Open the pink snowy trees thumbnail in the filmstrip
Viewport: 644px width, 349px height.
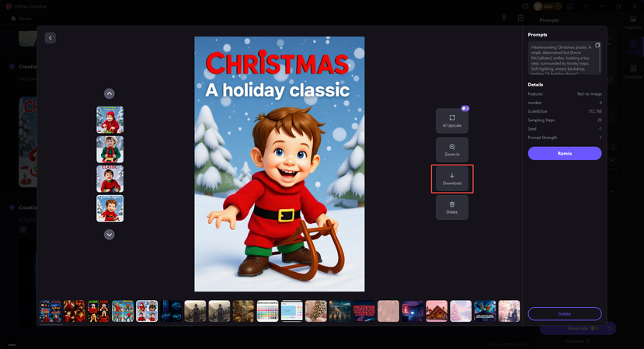[461, 311]
